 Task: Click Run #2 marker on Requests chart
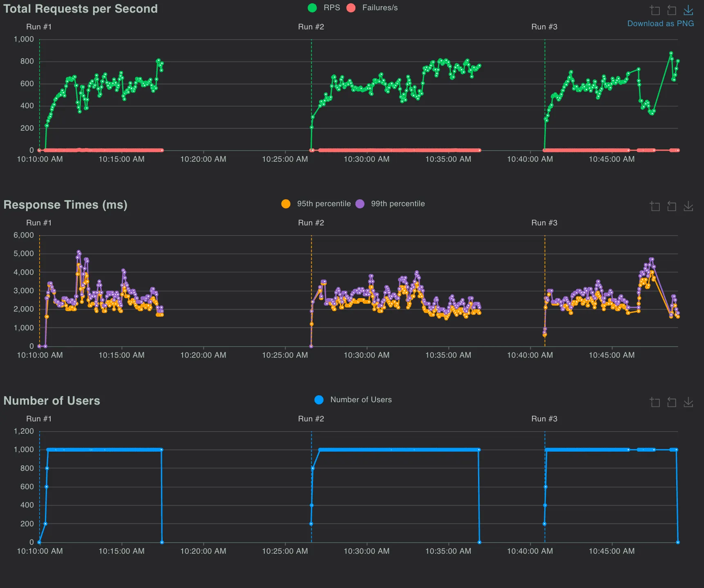click(311, 27)
